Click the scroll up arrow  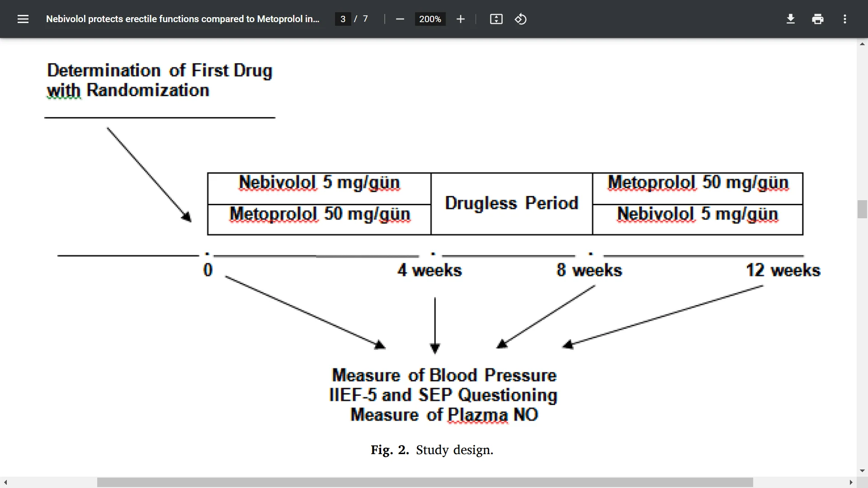pos(862,44)
